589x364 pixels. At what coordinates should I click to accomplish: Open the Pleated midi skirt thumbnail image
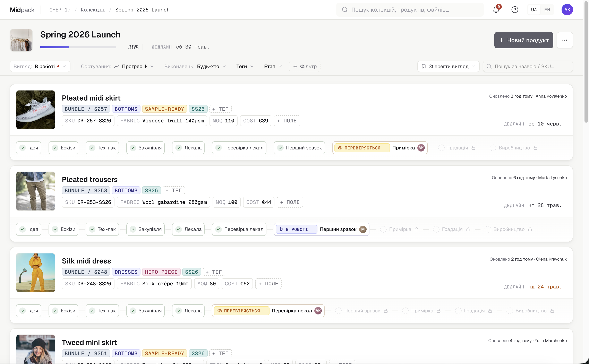[36, 110]
